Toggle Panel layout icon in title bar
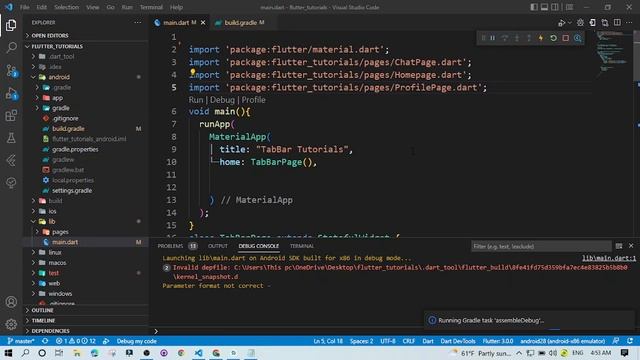The image size is (640, 360). click(544, 7)
